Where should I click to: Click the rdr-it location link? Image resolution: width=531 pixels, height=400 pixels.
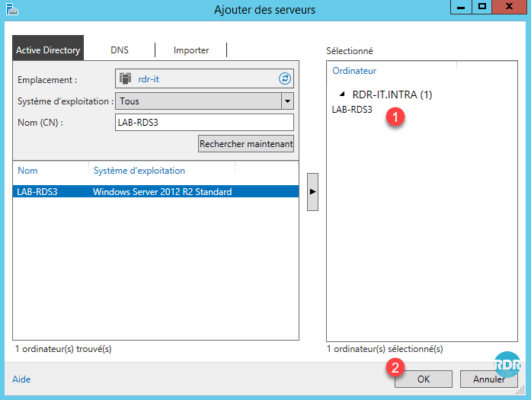coord(149,79)
